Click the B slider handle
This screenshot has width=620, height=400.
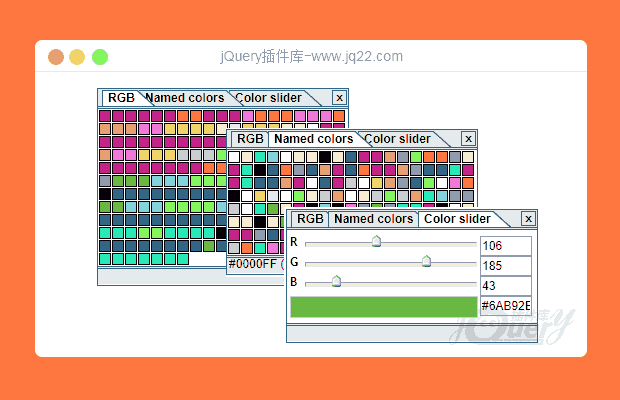[336, 282]
